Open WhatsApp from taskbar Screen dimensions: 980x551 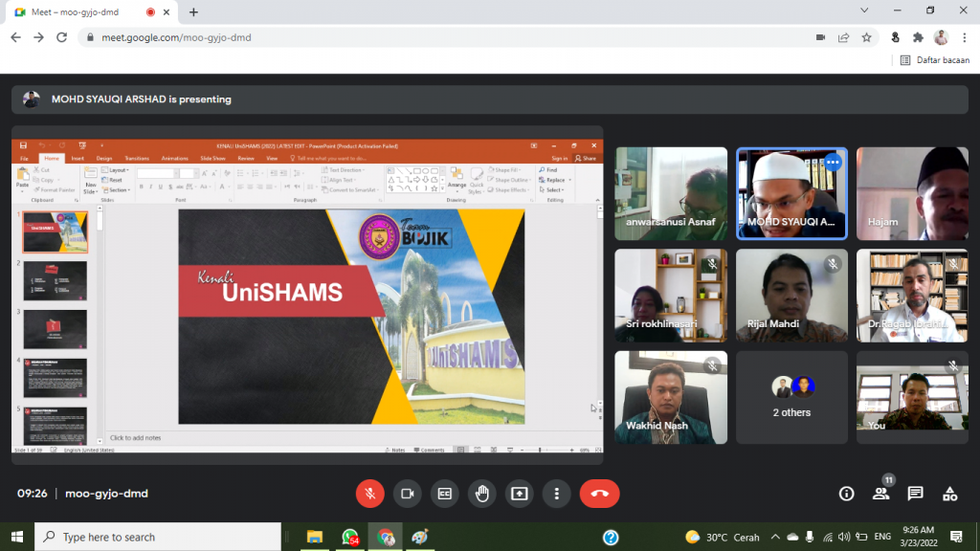pyautogui.click(x=350, y=537)
